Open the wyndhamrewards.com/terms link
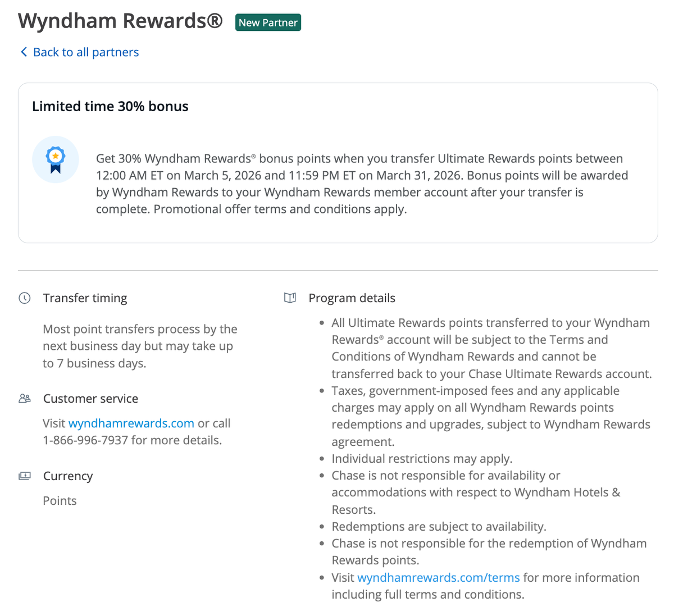 click(x=439, y=577)
